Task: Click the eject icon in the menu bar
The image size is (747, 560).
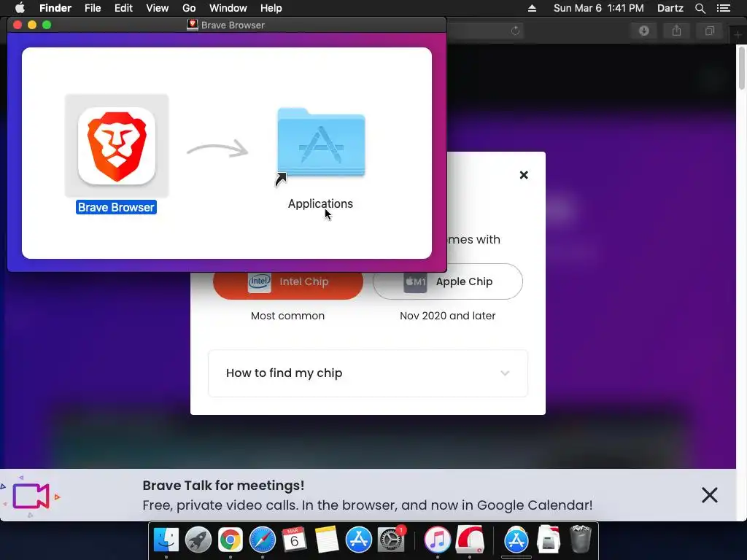Action: [x=532, y=8]
